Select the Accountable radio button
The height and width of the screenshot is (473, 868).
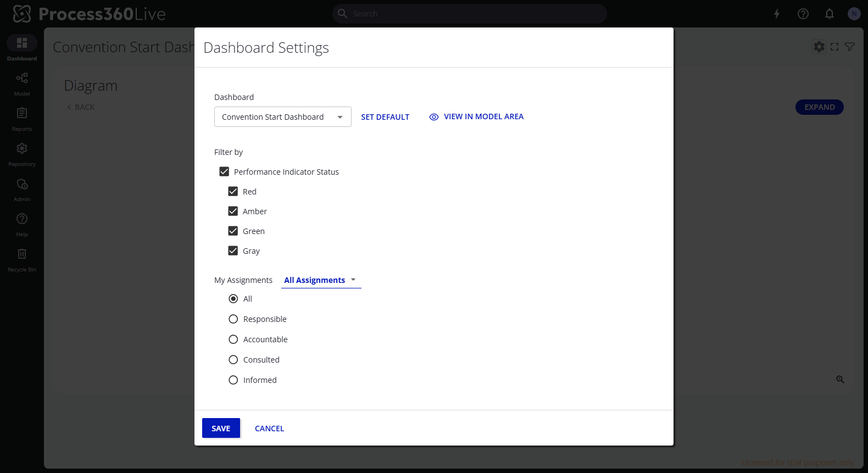(x=233, y=340)
